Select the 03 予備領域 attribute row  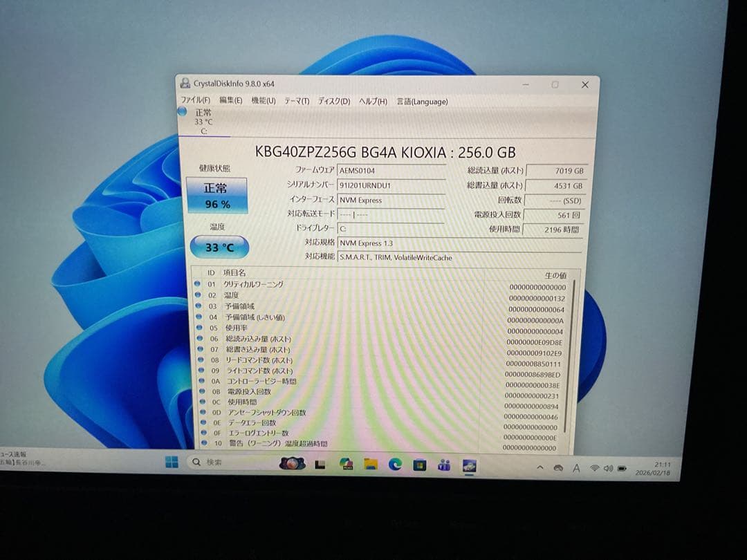point(380,307)
